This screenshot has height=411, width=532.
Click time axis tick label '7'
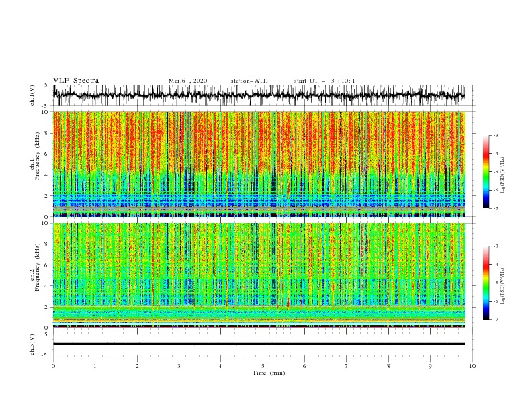(x=347, y=366)
